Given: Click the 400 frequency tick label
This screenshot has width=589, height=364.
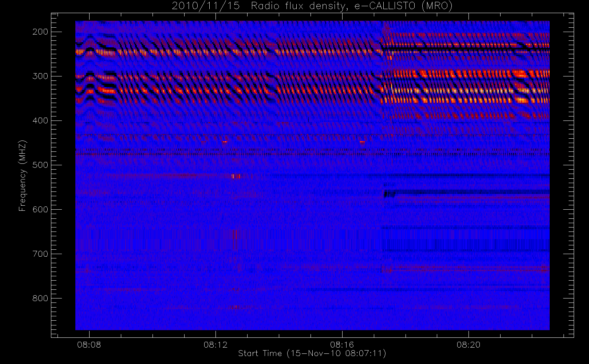Looking at the screenshot, I should point(40,120).
